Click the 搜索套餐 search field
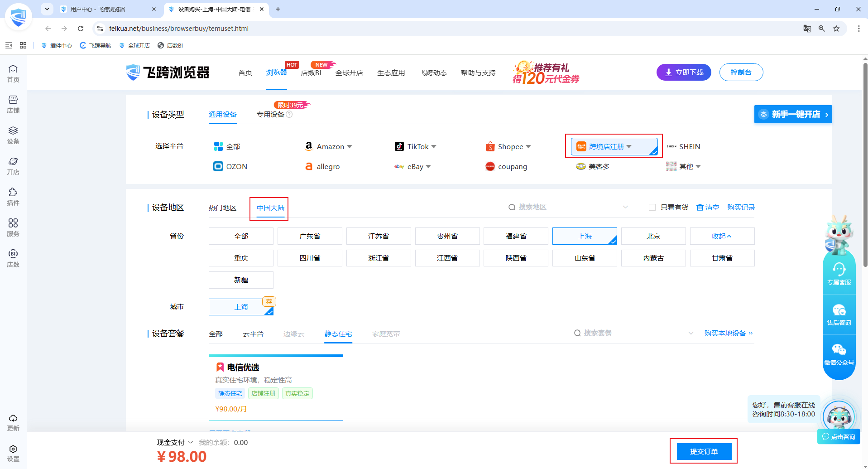The height and width of the screenshot is (469, 868). tap(634, 333)
